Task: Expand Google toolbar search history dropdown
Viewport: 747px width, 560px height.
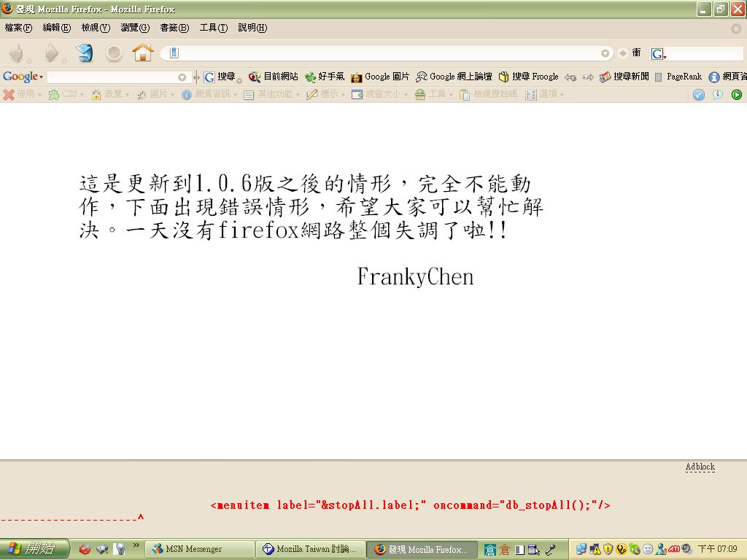Action: pos(182,77)
